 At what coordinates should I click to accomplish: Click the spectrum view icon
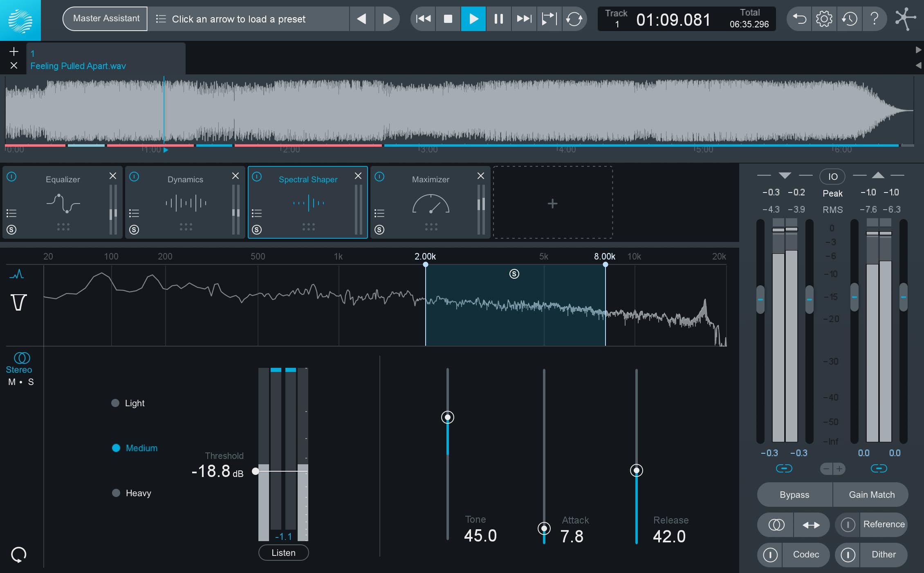pyautogui.click(x=16, y=274)
